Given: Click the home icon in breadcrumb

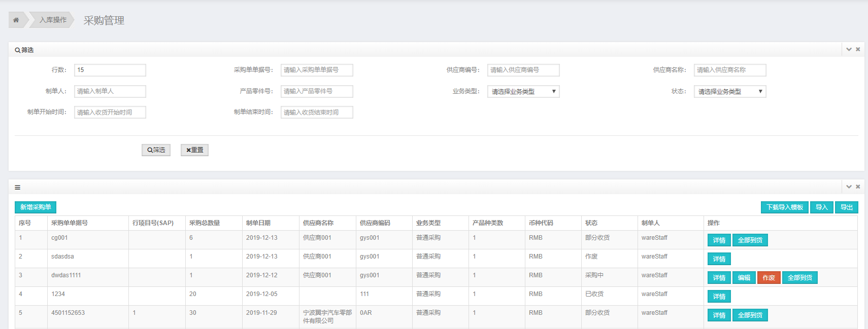Looking at the screenshot, I should [16, 20].
